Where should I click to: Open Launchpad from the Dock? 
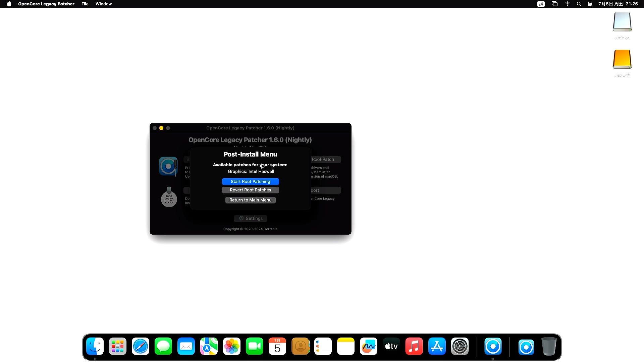click(x=118, y=346)
